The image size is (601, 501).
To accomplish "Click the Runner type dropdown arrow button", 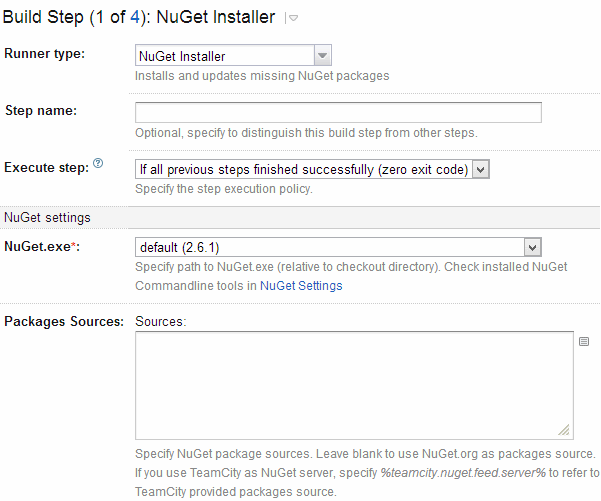I will [x=322, y=56].
